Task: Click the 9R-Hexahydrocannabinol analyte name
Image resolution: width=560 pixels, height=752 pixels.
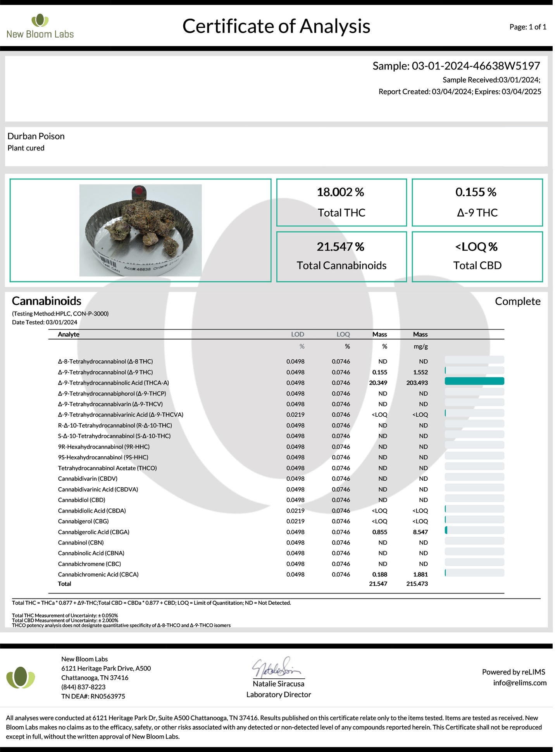Action: [103, 447]
